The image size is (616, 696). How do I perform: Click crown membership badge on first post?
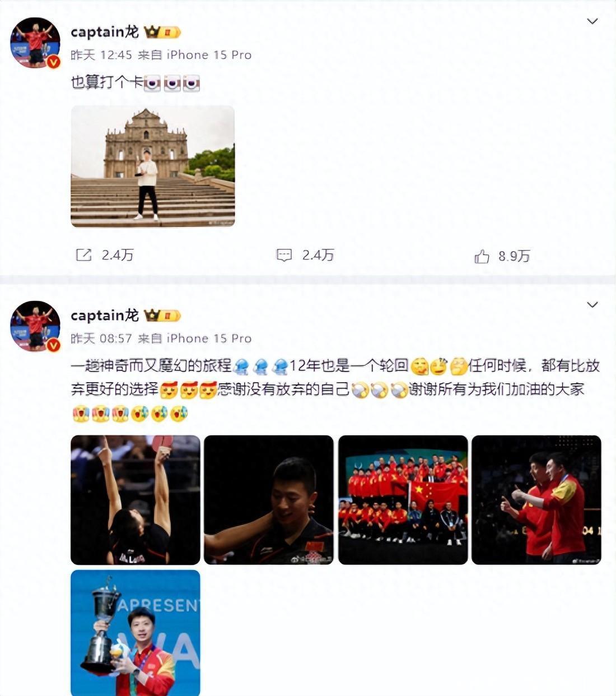162,32
